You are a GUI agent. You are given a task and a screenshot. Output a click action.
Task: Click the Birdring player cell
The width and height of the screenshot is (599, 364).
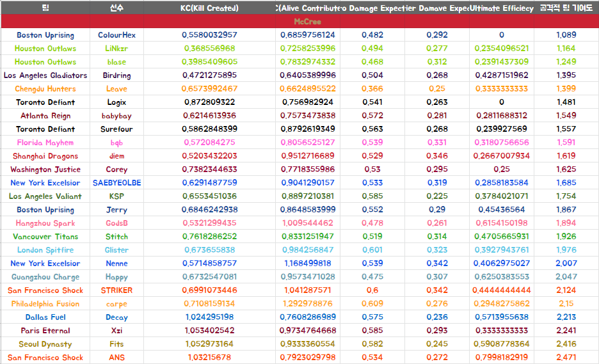(116, 75)
